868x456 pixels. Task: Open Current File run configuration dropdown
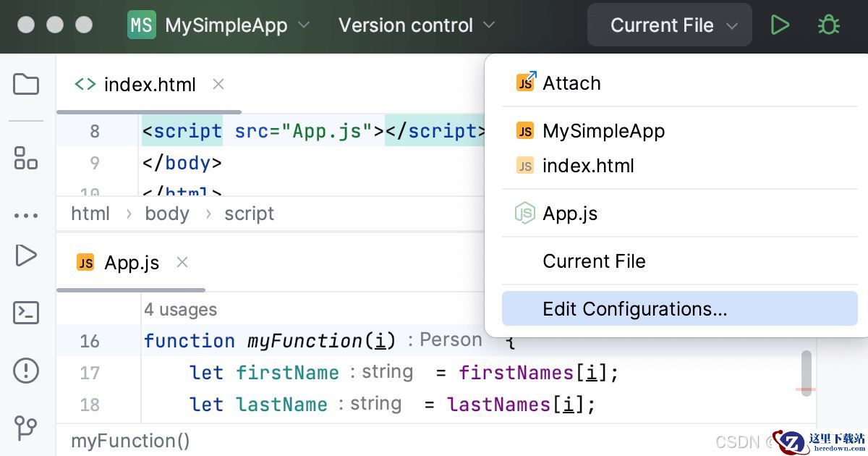(x=670, y=25)
